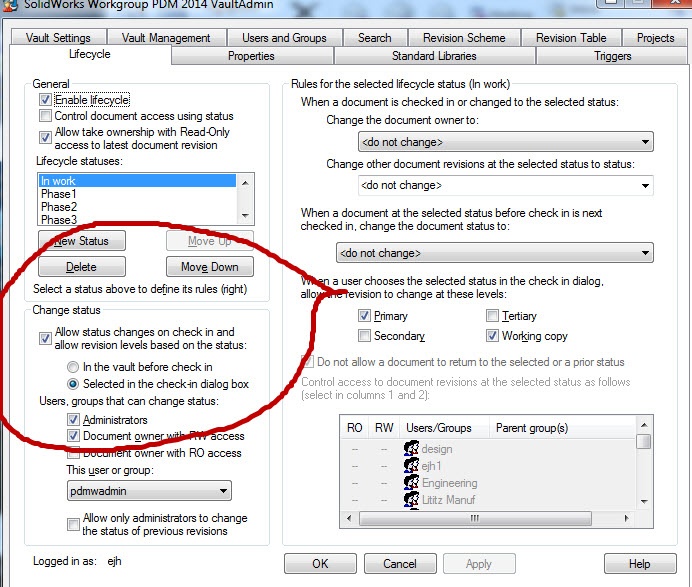The width and height of the screenshot is (692, 587).
Task: Open the Projects tab
Action: (x=655, y=38)
